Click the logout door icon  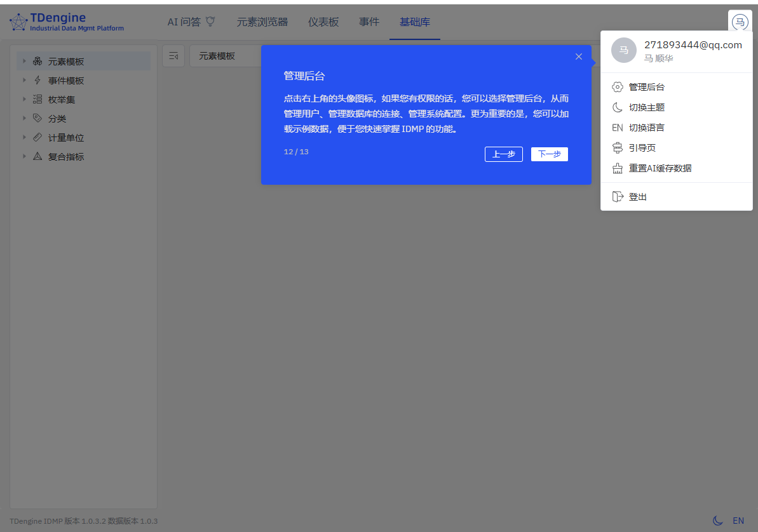[x=618, y=197]
